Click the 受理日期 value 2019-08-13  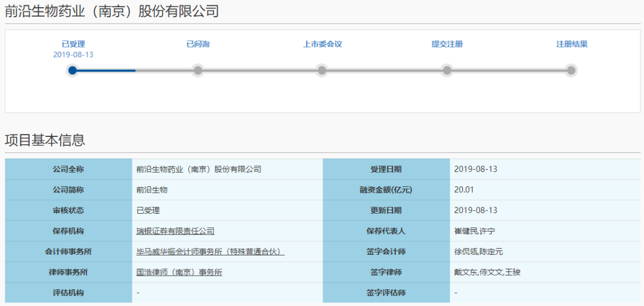[476, 170]
